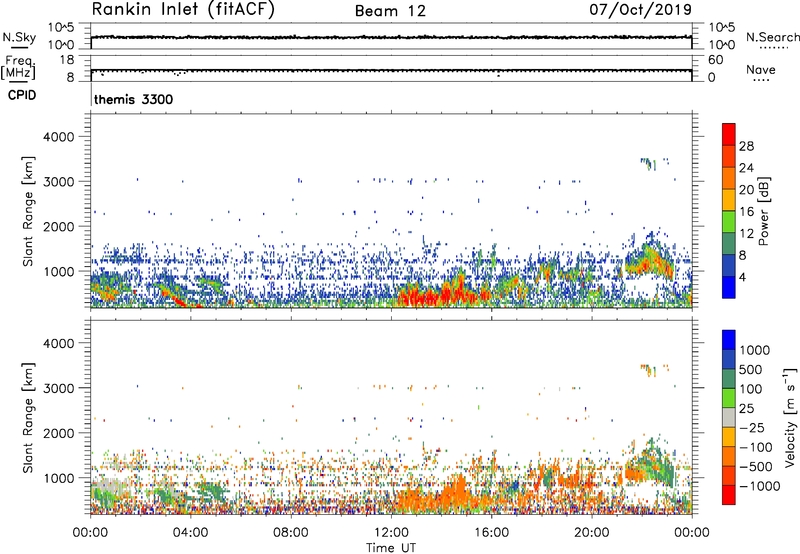This screenshot has height=554, width=800.
Task: Click the light green Power segment between 12 and 16
Action: click(x=729, y=222)
